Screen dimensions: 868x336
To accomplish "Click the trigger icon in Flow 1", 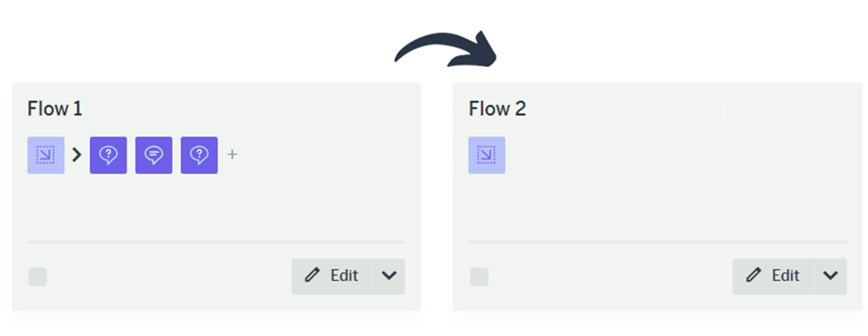I will pos(46,155).
